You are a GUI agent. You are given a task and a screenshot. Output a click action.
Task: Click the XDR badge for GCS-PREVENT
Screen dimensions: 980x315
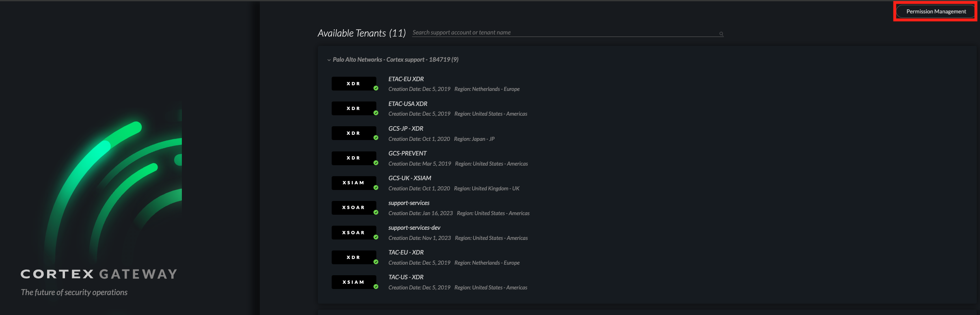pyautogui.click(x=354, y=158)
